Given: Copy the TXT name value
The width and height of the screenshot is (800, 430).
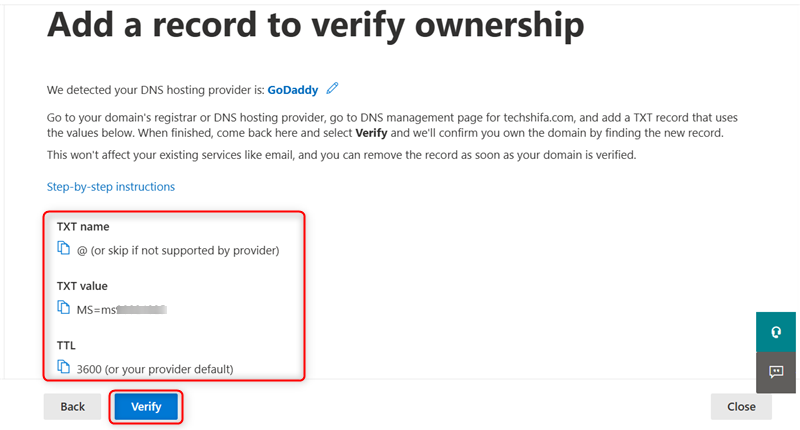Looking at the screenshot, I should 64,249.
